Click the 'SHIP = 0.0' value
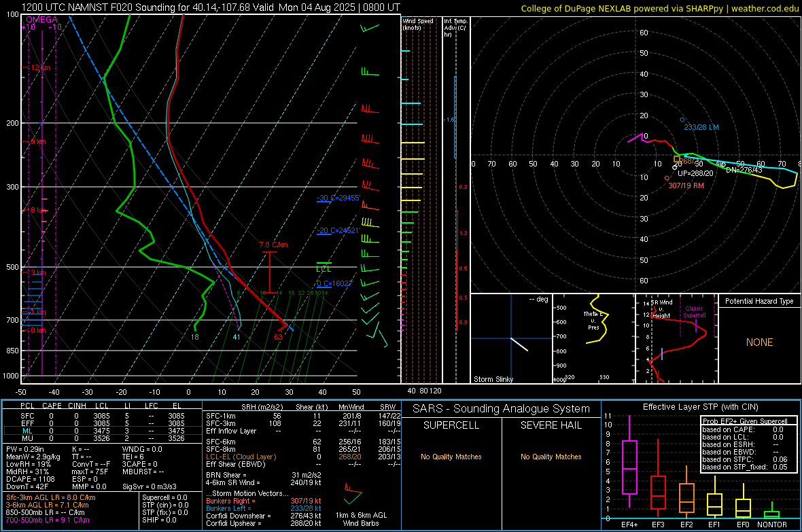 [x=159, y=520]
